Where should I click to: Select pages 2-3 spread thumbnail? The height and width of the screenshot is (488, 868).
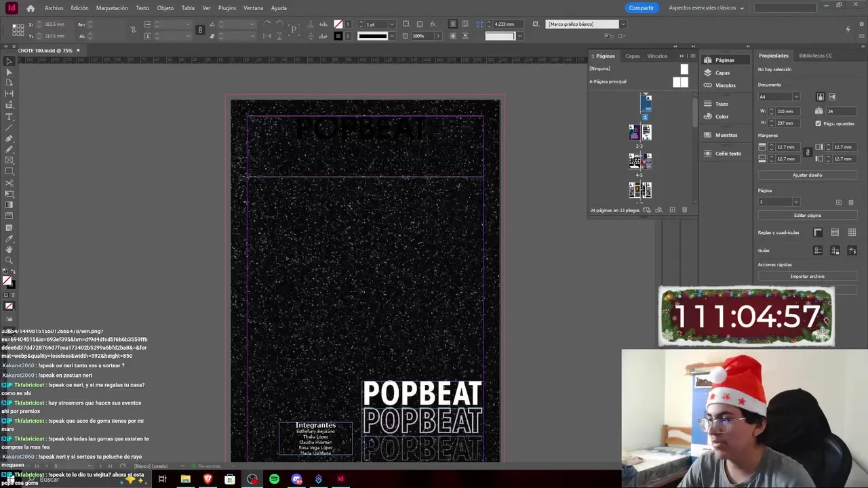coord(639,133)
